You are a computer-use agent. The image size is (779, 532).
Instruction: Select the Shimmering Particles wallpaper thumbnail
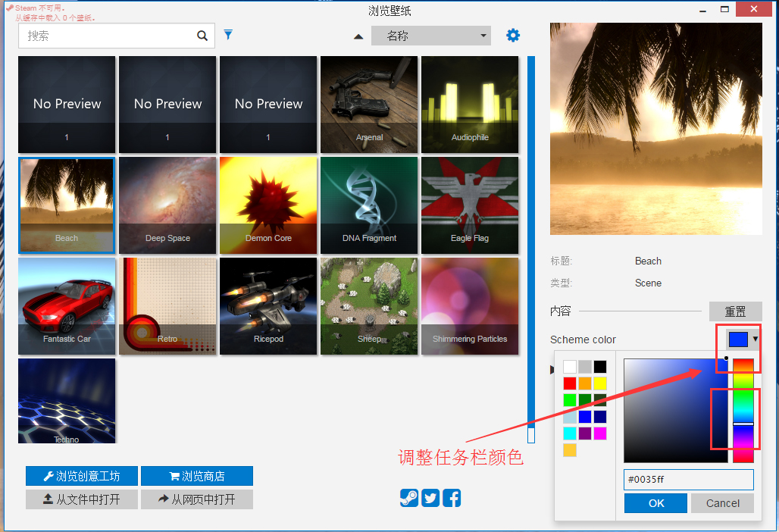click(470, 306)
